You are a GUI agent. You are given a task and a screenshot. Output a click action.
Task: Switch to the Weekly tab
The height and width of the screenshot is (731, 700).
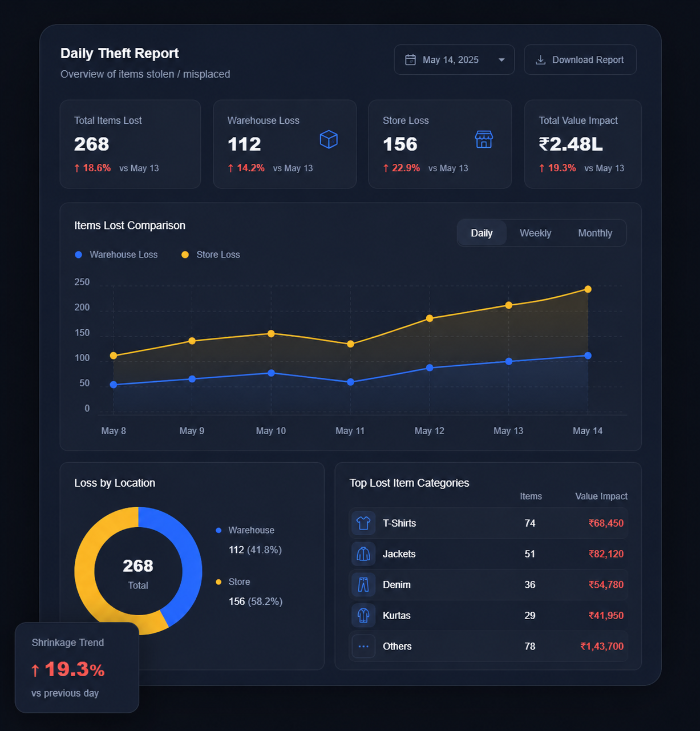[535, 233]
